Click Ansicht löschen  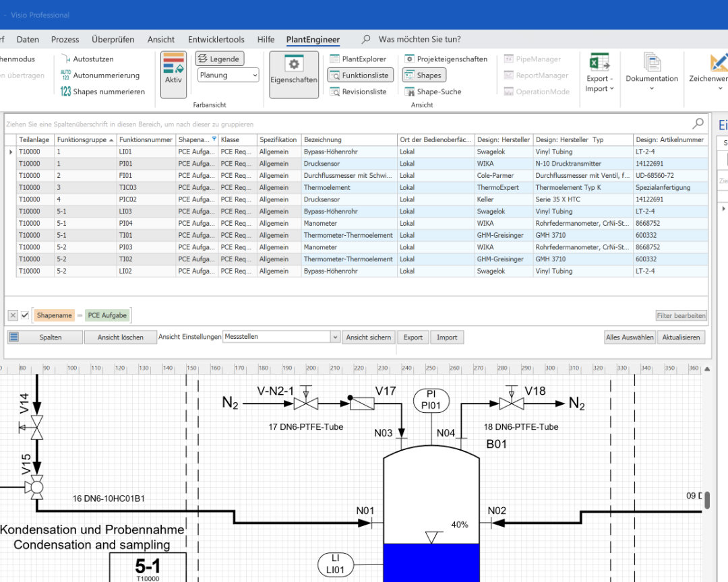tap(120, 337)
